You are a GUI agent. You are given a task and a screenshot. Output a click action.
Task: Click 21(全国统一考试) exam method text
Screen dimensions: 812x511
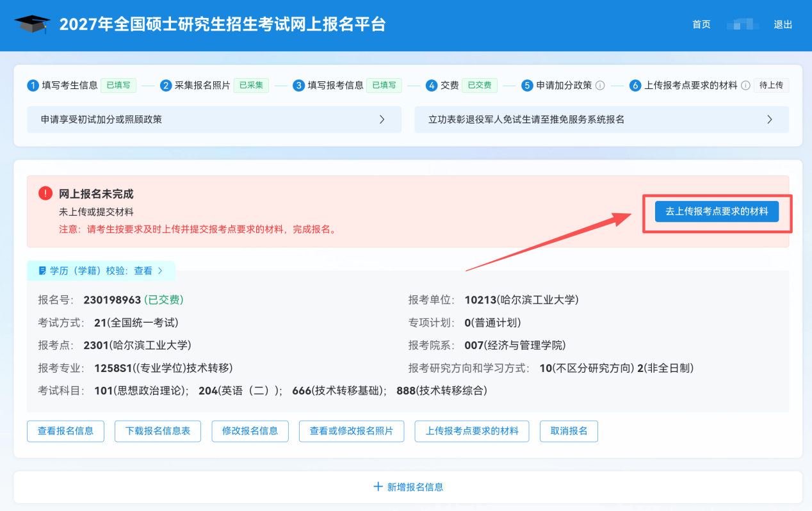136,323
